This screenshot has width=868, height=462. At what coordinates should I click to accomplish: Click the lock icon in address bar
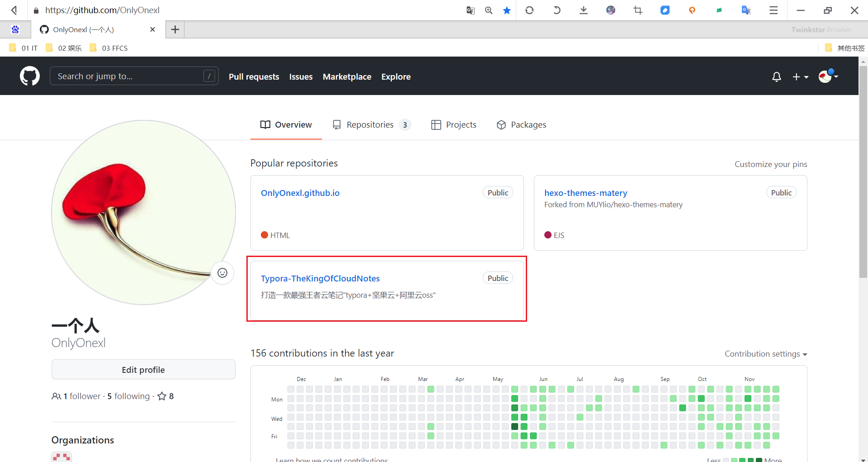tap(36, 10)
